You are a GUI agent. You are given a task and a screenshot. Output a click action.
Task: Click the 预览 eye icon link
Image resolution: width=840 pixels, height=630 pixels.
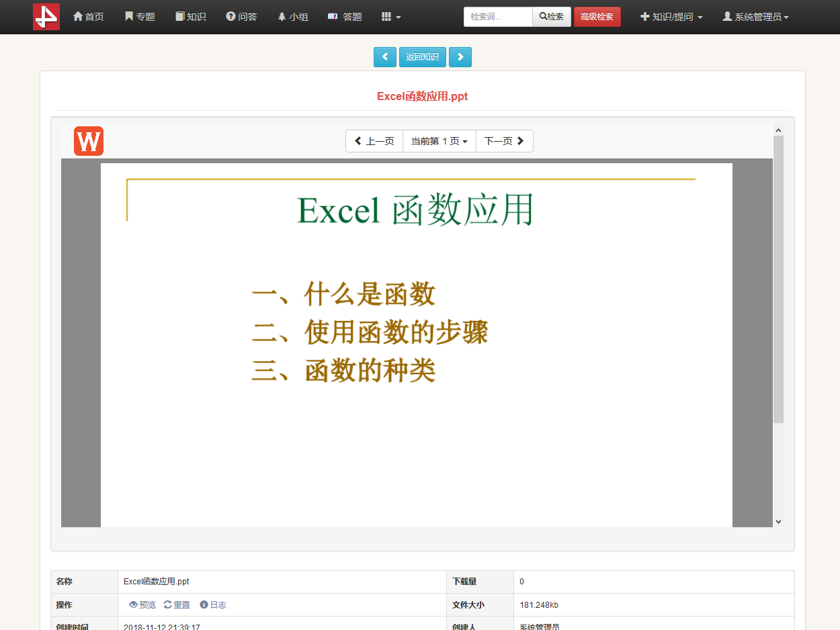pos(142,605)
